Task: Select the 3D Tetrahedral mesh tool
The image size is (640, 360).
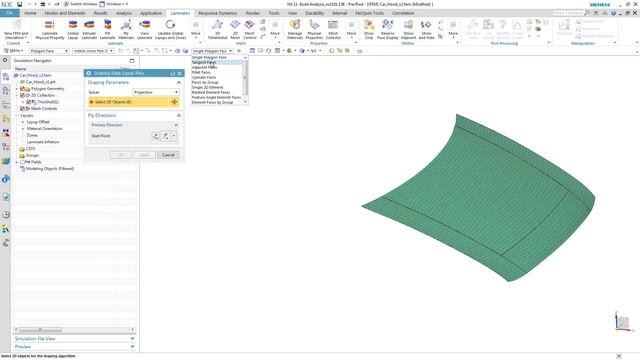Action: click(217, 30)
